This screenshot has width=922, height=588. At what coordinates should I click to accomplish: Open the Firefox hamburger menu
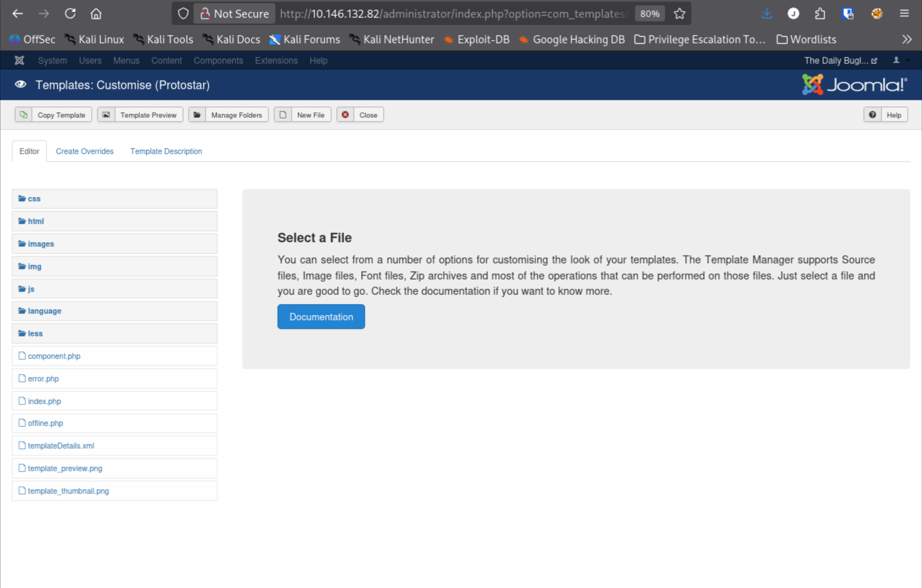[x=904, y=14]
